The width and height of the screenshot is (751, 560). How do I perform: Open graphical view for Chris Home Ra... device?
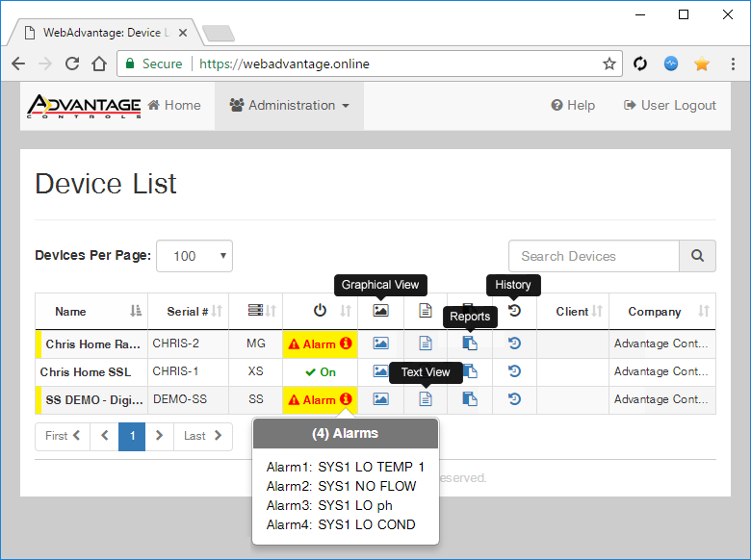point(380,344)
